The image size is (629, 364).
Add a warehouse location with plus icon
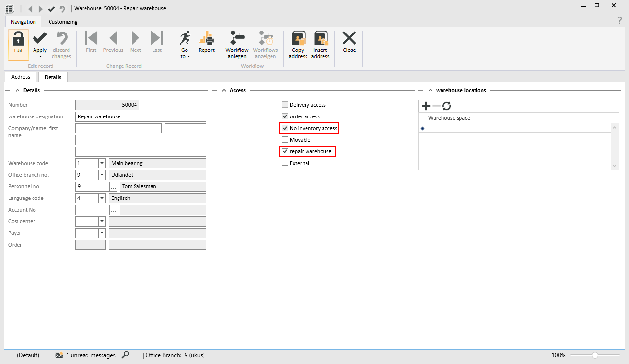(x=426, y=106)
